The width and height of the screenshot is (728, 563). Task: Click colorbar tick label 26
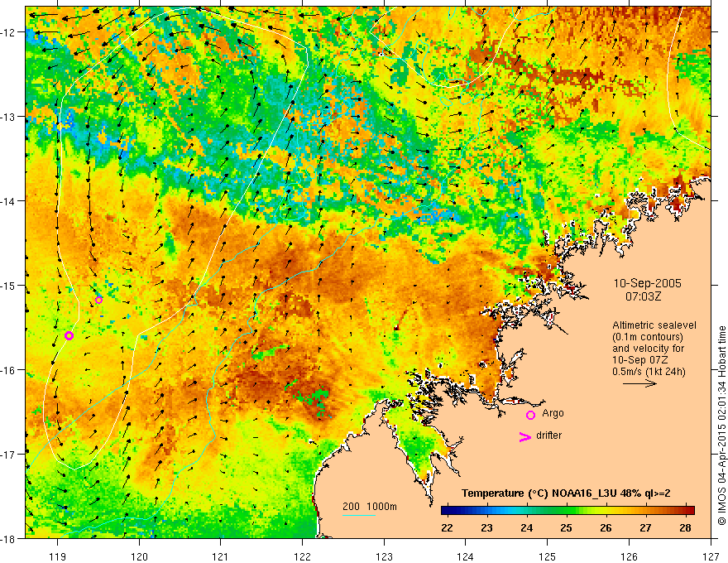(x=606, y=527)
